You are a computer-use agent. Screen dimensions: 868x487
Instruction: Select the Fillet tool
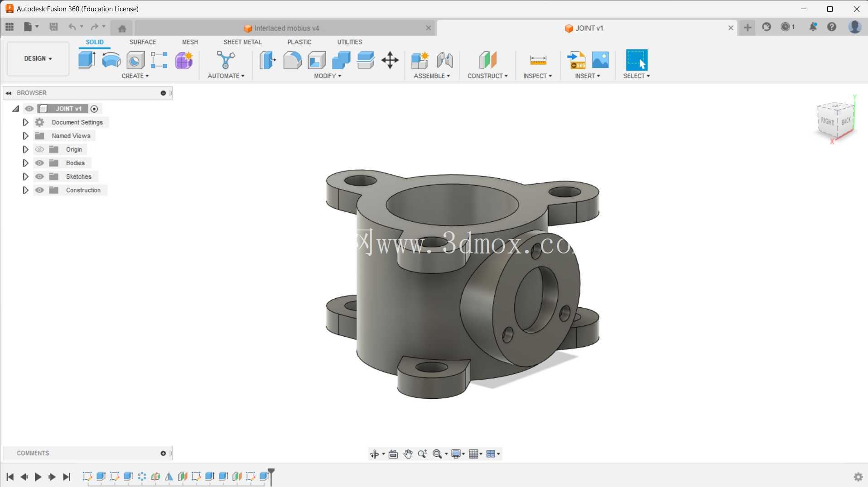click(x=292, y=60)
